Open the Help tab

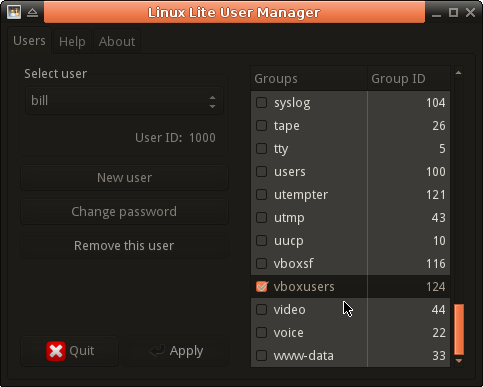tap(72, 42)
